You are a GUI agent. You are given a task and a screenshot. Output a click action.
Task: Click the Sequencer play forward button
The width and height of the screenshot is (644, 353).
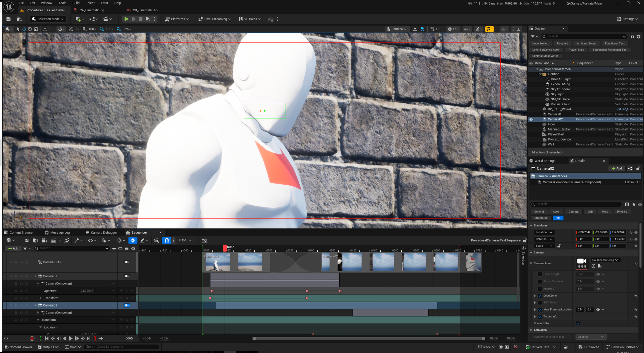[71, 338]
